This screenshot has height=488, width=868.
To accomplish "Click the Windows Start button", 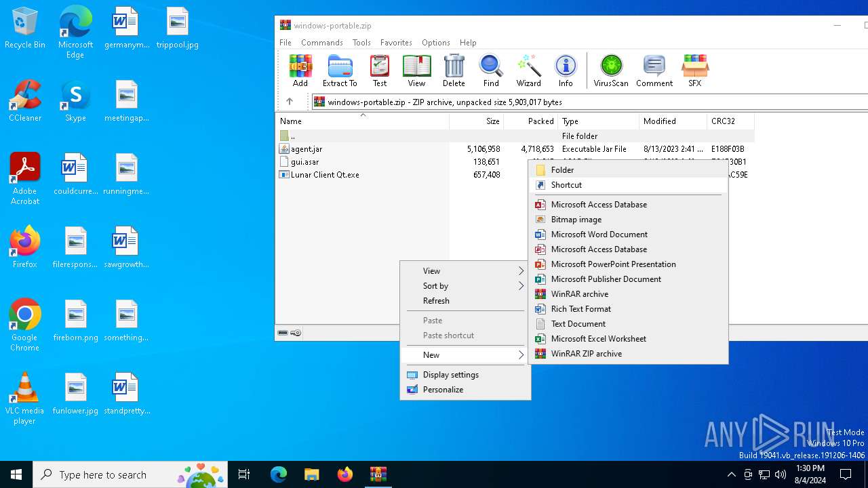I will pyautogui.click(x=16, y=474).
